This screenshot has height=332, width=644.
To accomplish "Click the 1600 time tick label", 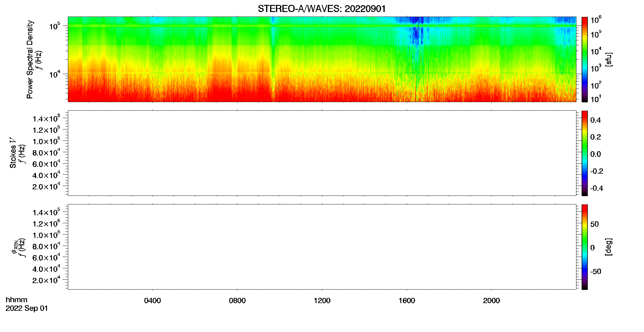I will coord(407,301).
